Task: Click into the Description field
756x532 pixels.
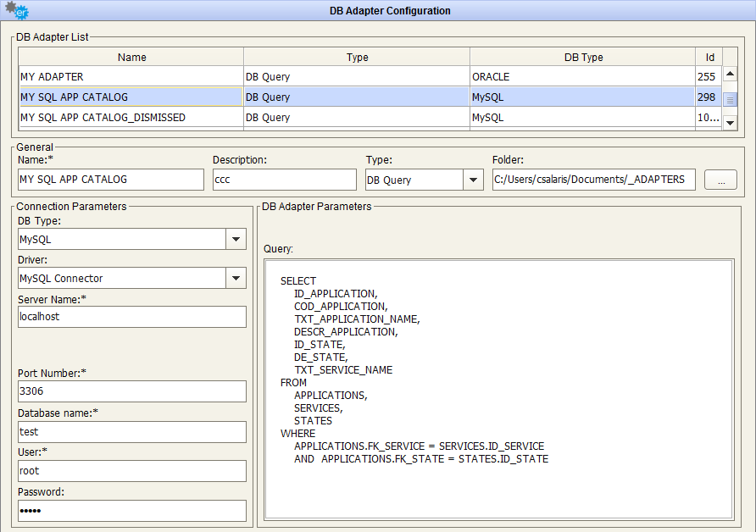Action: [283, 180]
